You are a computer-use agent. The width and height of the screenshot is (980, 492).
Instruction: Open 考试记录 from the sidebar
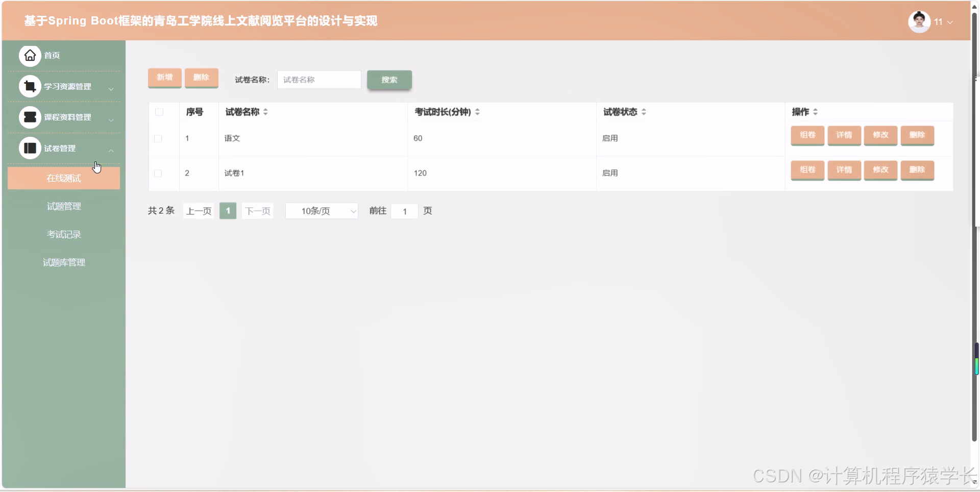pos(63,234)
